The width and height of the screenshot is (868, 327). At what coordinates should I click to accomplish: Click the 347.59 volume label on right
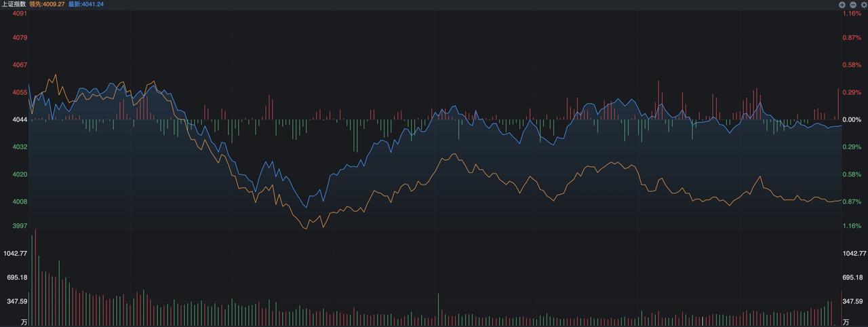click(x=852, y=301)
